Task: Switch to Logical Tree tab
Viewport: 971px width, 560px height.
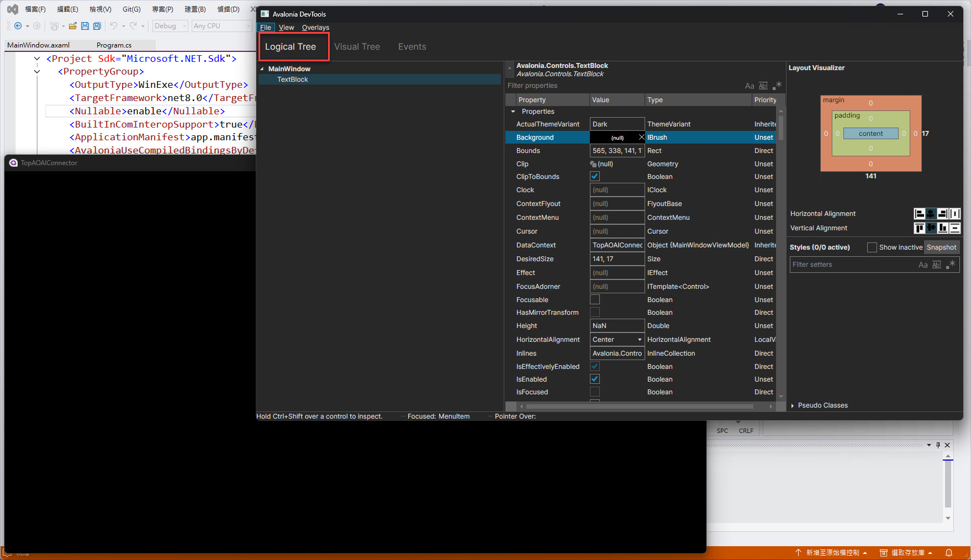Action: pyautogui.click(x=291, y=47)
